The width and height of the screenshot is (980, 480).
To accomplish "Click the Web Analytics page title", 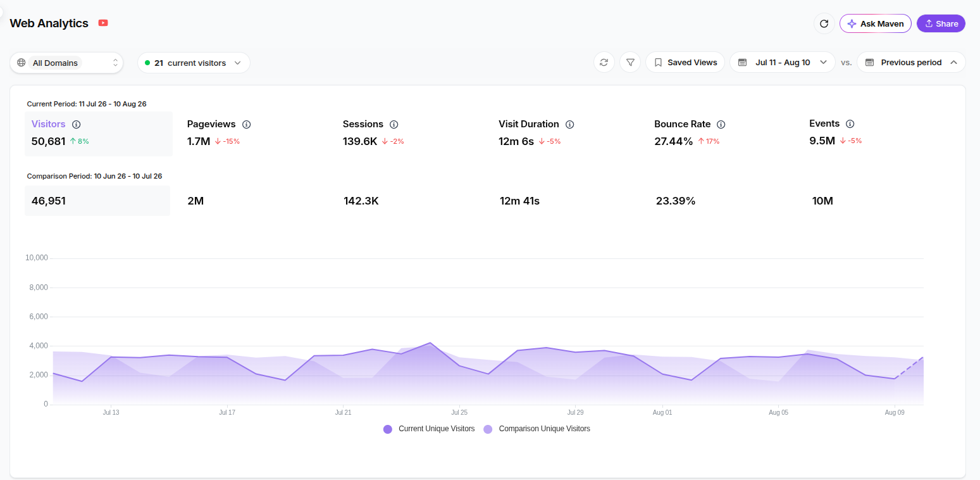I will pos(49,23).
